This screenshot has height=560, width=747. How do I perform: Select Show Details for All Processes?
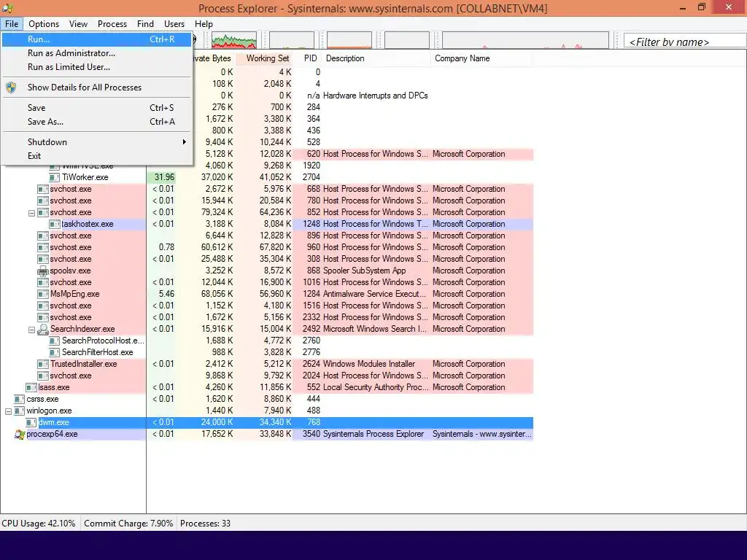pyautogui.click(x=97, y=87)
